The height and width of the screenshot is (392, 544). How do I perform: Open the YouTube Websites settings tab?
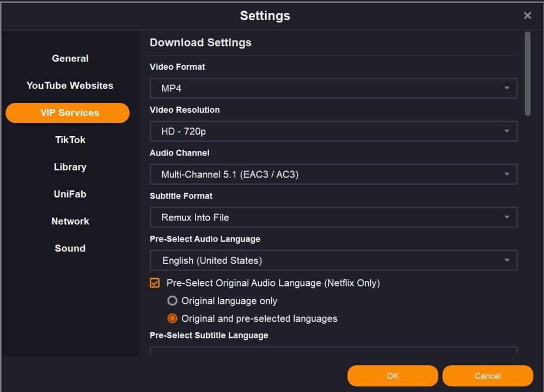[70, 85]
